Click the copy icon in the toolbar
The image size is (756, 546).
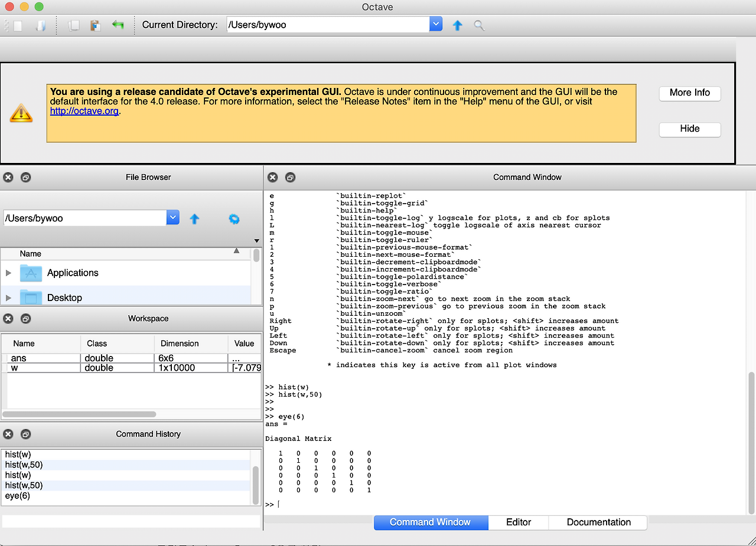pos(74,25)
